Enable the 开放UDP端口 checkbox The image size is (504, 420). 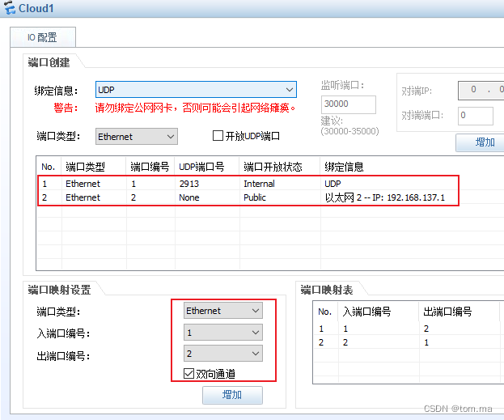tap(218, 136)
